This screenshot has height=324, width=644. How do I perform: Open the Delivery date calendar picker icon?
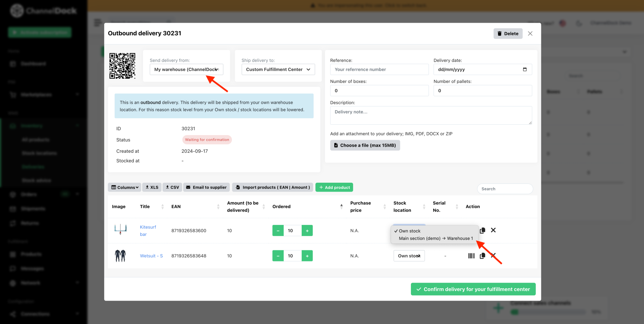pyautogui.click(x=525, y=69)
